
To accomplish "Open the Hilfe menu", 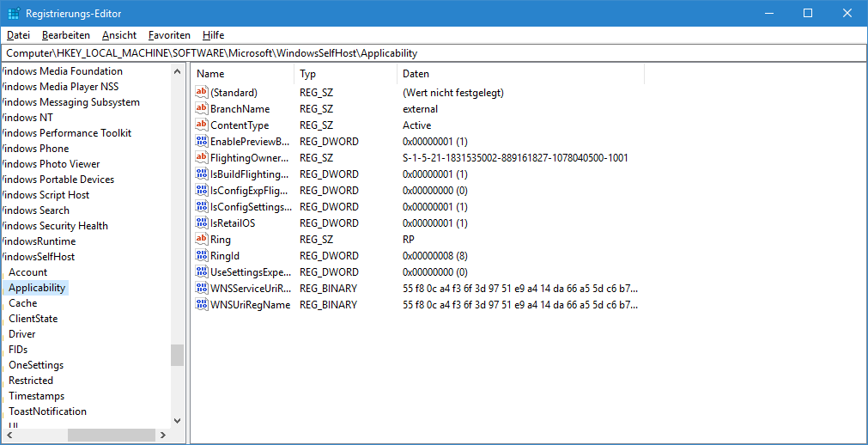I will [x=213, y=35].
